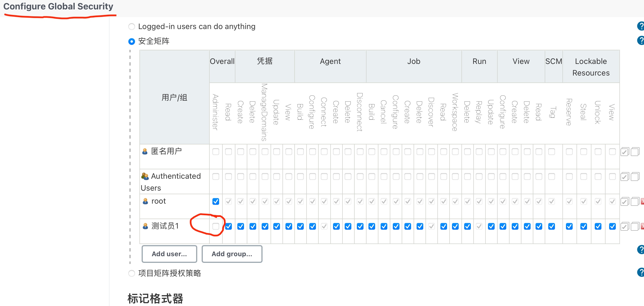Click the Add group... button
Screen dimensions: 644x306
tap(232, 254)
